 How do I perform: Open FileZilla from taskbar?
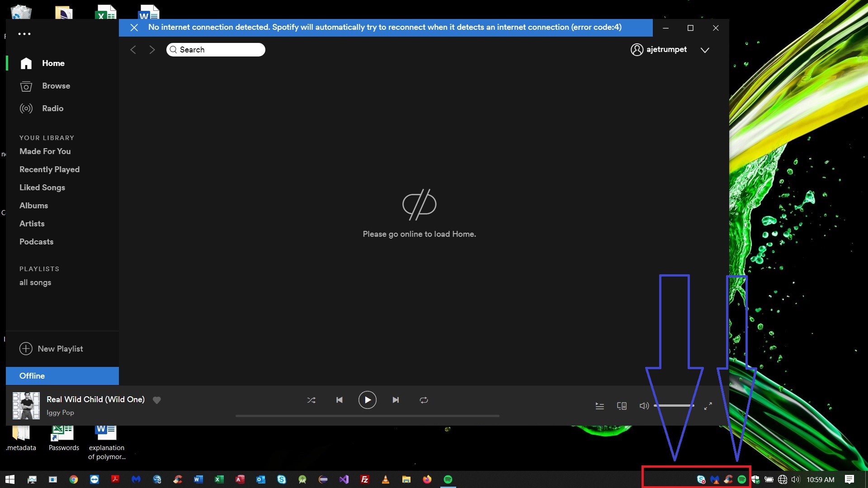coord(365,479)
